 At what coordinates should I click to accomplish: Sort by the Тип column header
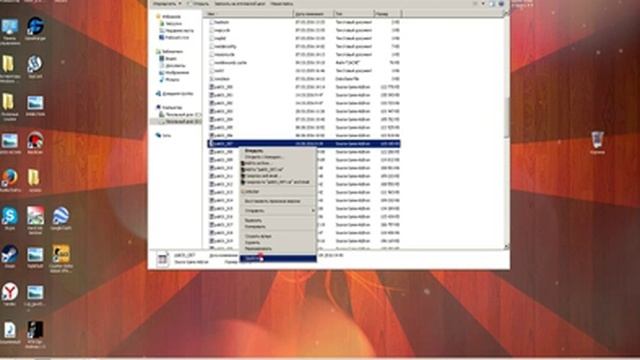(353, 14)
